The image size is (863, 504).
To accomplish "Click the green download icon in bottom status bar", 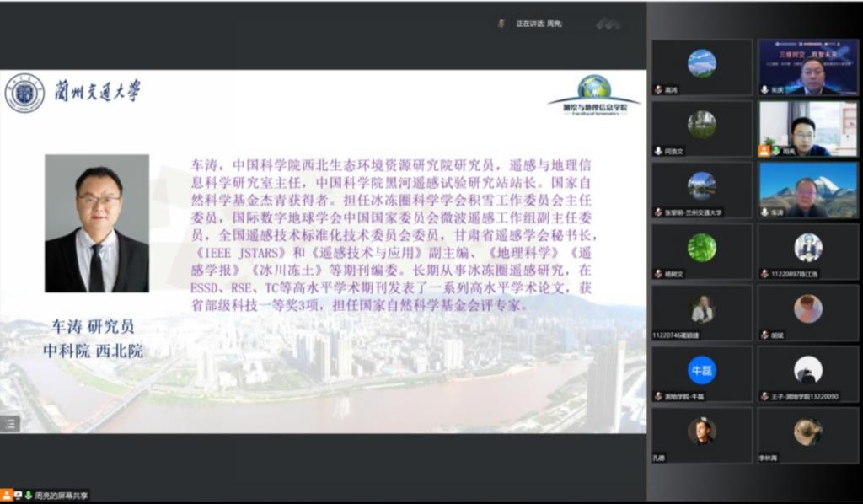I will coord(28,495).
